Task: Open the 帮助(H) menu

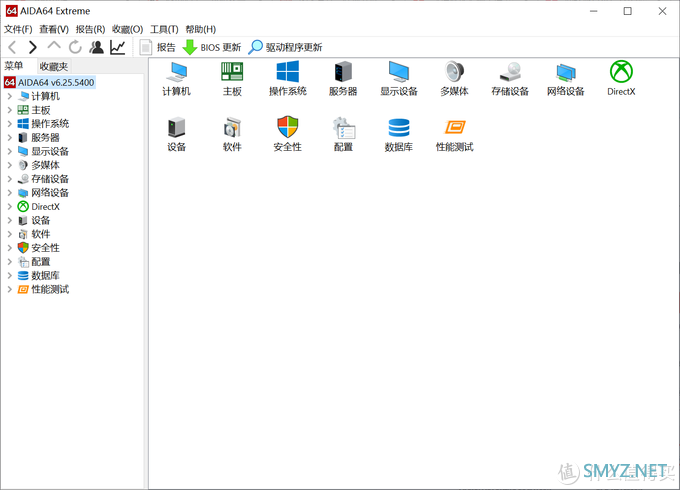Action: [x=200, y=29]
